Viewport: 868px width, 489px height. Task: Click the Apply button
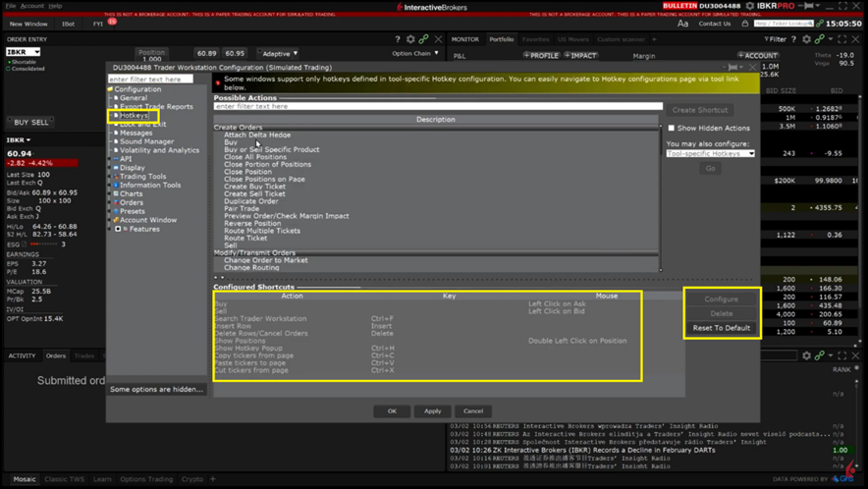(x=432, y=410)
